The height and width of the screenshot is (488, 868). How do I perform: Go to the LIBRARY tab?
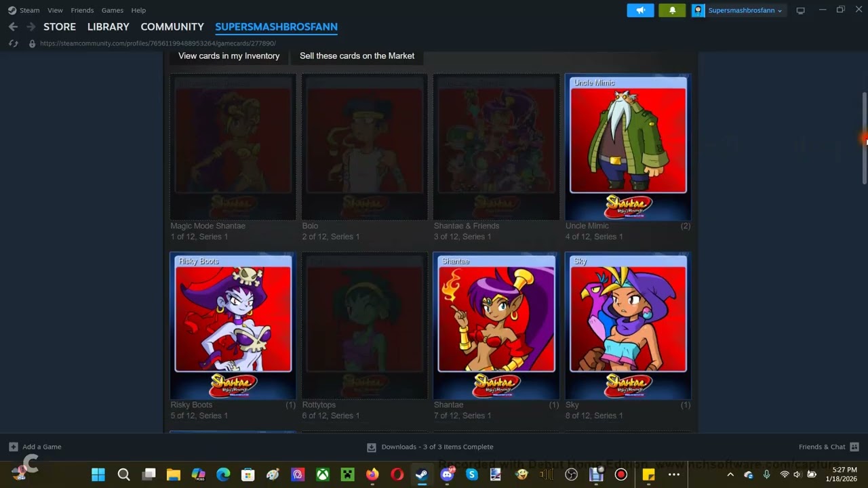(108, 26)
